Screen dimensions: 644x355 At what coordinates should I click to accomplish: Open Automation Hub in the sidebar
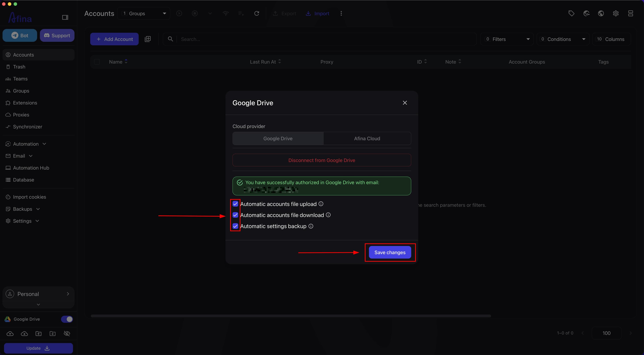39,168
